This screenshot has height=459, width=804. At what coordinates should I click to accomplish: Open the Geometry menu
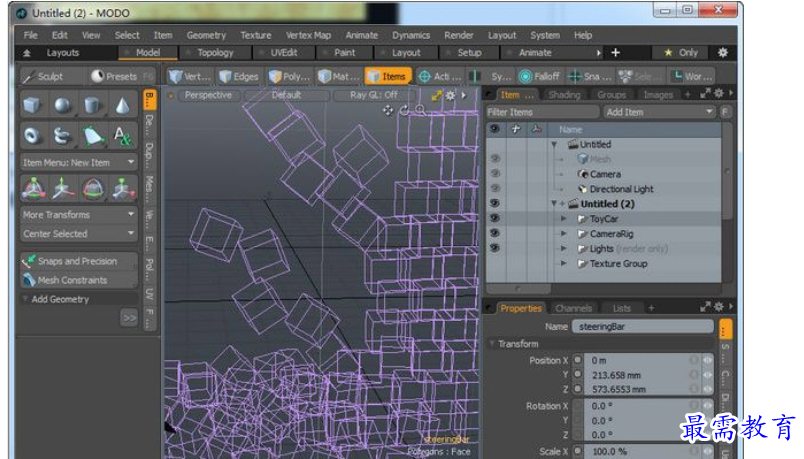tap(205, 35)
